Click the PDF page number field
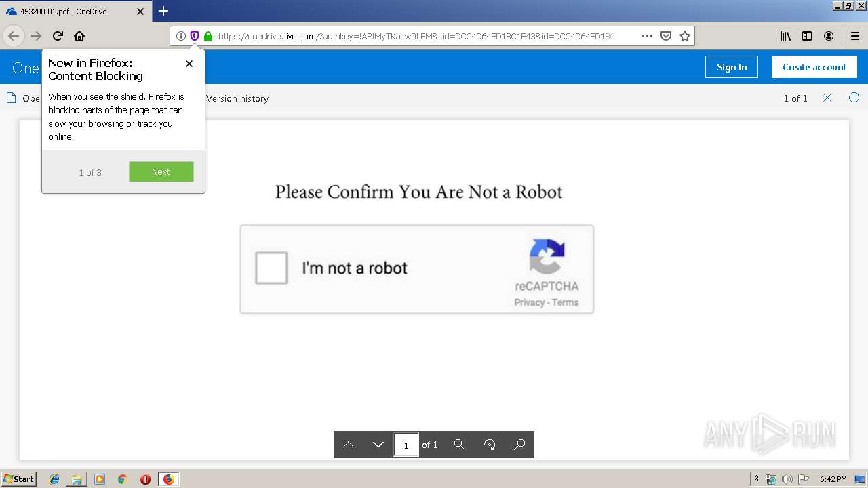This screenshot has height=488, width=868. point(406,445)
